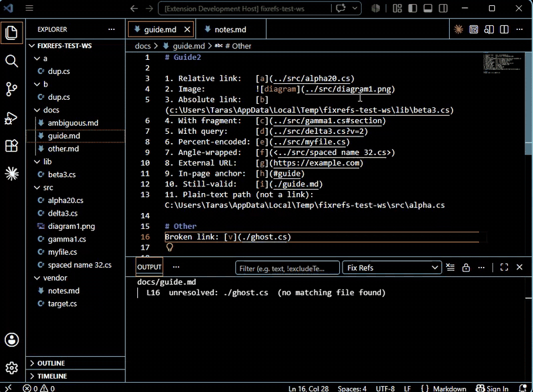
Task: Toggle the bottom panel visibility
Action: [428, 8]
